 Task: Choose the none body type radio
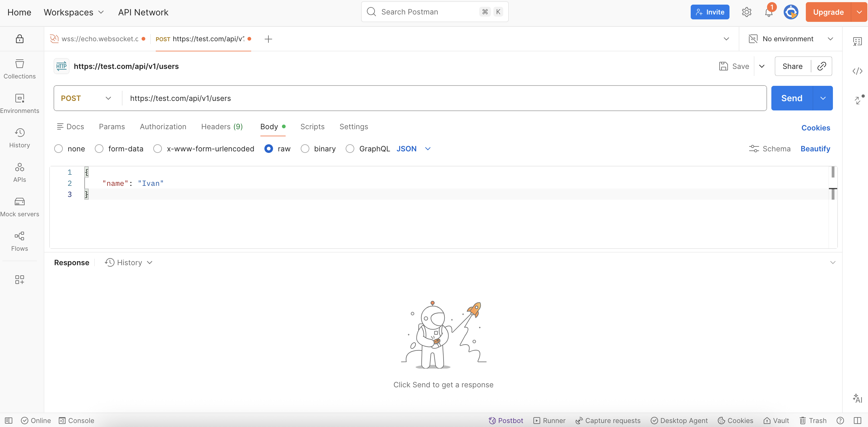click(58, 149)
